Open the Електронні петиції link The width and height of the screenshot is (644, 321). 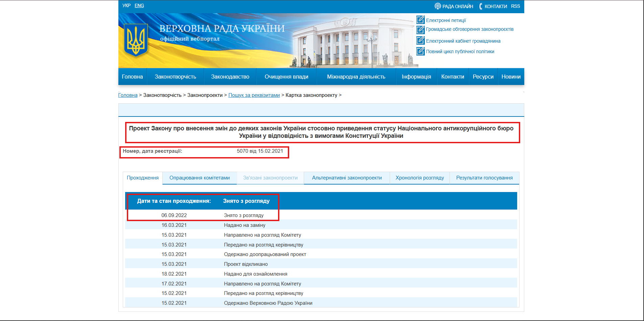[446, 20]
